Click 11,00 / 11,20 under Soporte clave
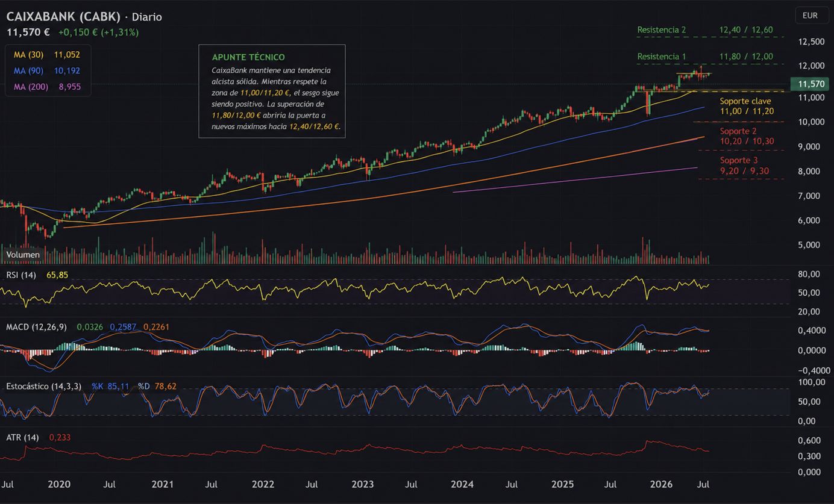 click(747, 111)
